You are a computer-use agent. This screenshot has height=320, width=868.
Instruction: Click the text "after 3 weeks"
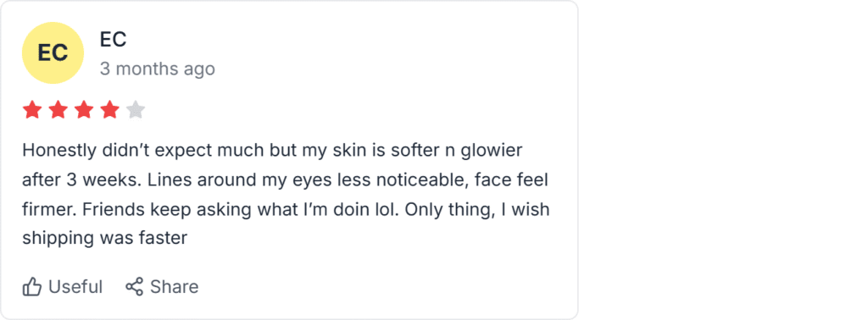point(75,180)
